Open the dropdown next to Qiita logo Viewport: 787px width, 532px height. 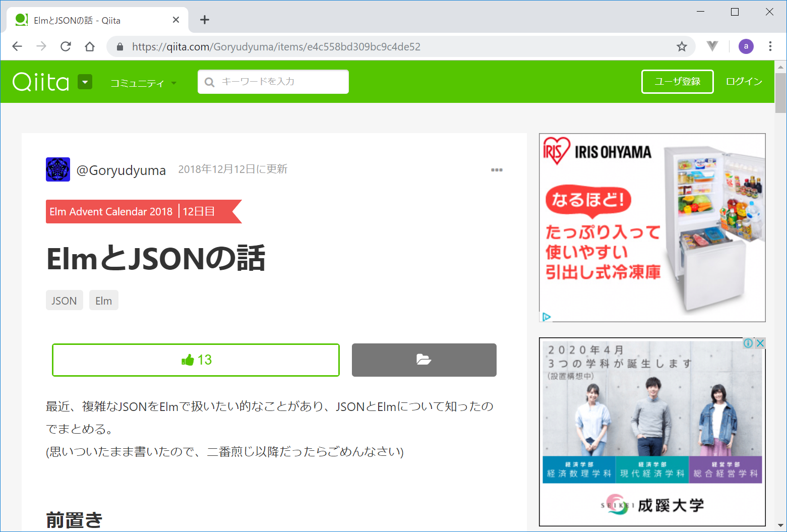point(85,82)
